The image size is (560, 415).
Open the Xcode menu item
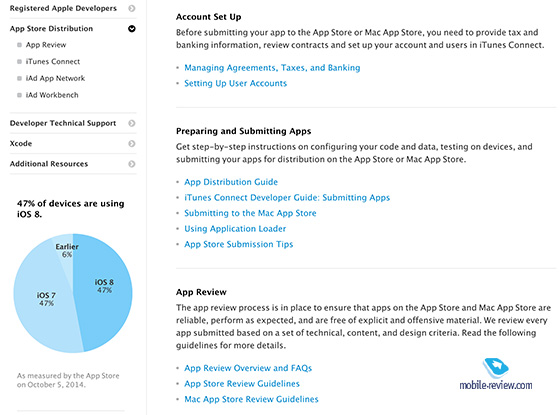(x=21, y=144)
